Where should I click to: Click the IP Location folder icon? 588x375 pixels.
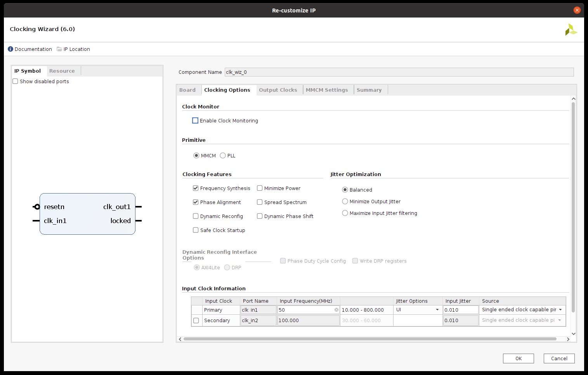pyautogui.click(x=59, y=49)
